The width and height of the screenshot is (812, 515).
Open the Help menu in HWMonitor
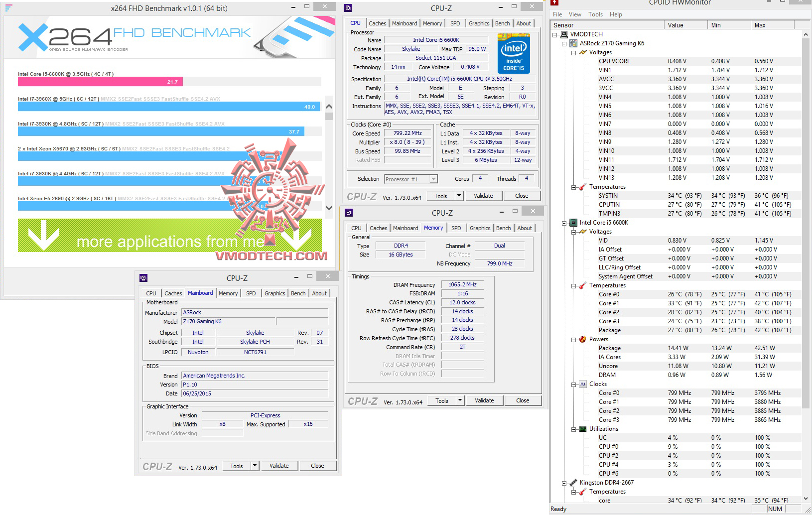616,14
